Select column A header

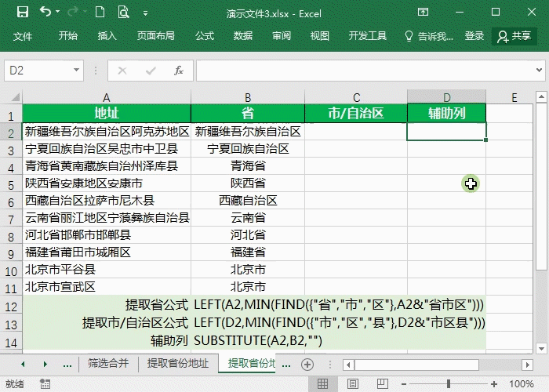tap(107, 97)
